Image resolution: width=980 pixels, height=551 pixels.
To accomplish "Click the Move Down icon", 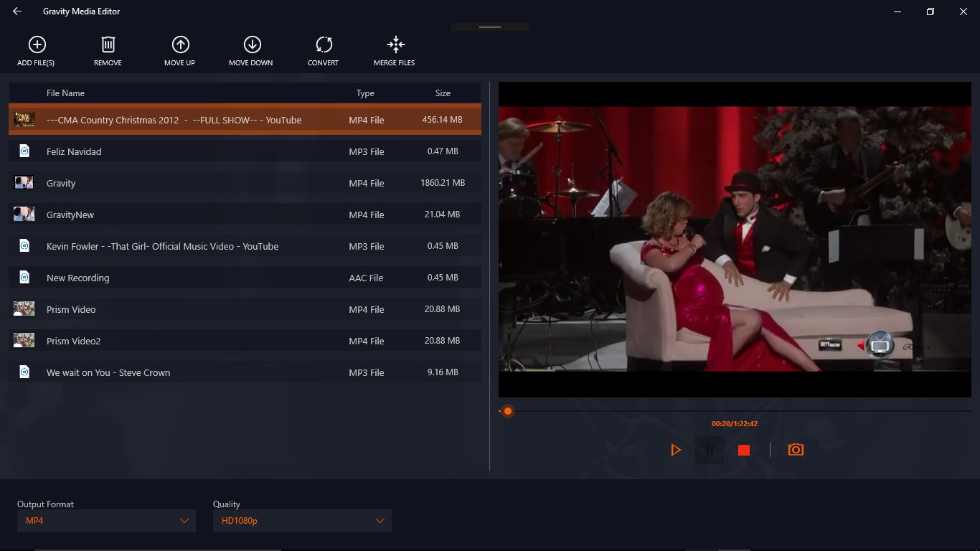I will click(251, 44).
